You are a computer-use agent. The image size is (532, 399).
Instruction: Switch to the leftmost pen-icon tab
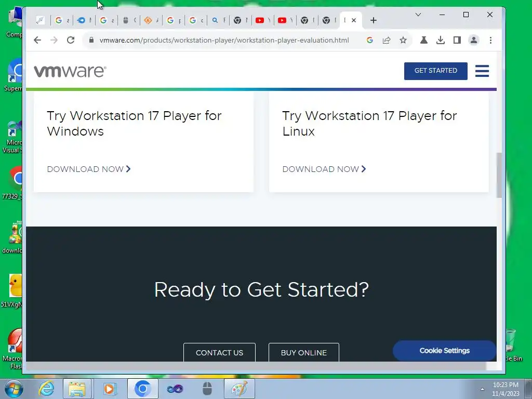(x=40, y=20)
